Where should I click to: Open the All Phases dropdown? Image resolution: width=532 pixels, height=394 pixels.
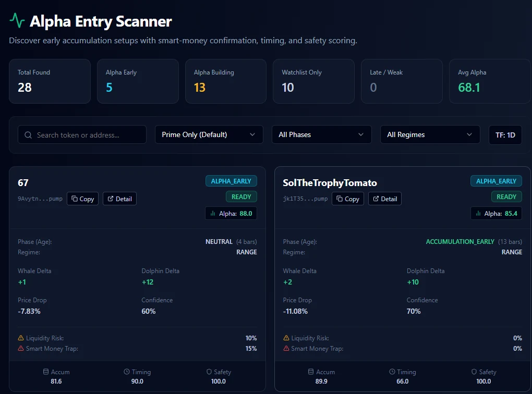pyautogui.click(x=322, y=134)
